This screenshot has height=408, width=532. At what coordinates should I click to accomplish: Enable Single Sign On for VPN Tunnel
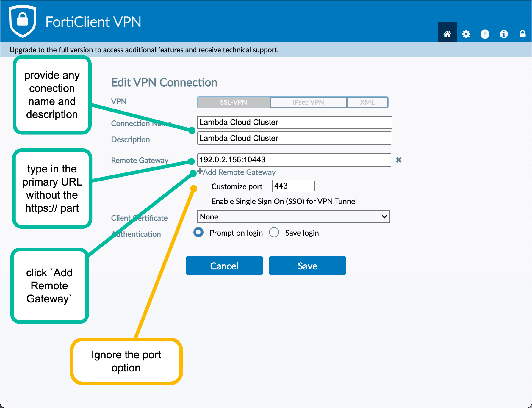tap(201, 200)
